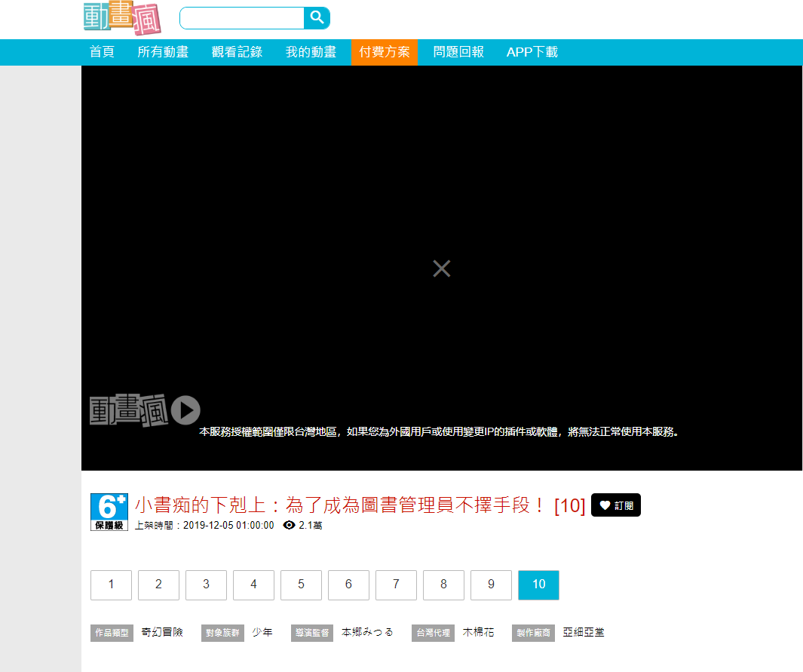Image resolution: width=803 pixels, height=672 pixels.
Task: Go to episode 8
Action: (443, 585)
